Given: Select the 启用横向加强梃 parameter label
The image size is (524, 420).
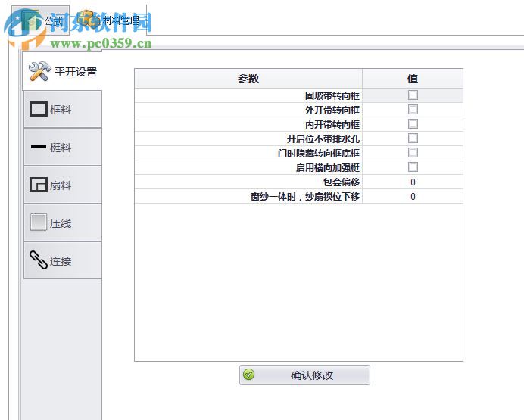Looking at the screenshot, I should [x=328, y=167].
